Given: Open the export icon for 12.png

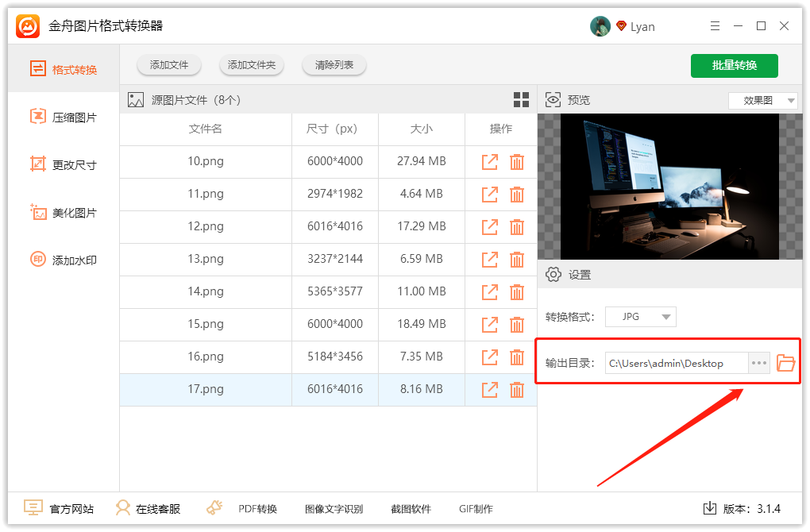Looking at the screenshot, I should (x=490, y=227).
